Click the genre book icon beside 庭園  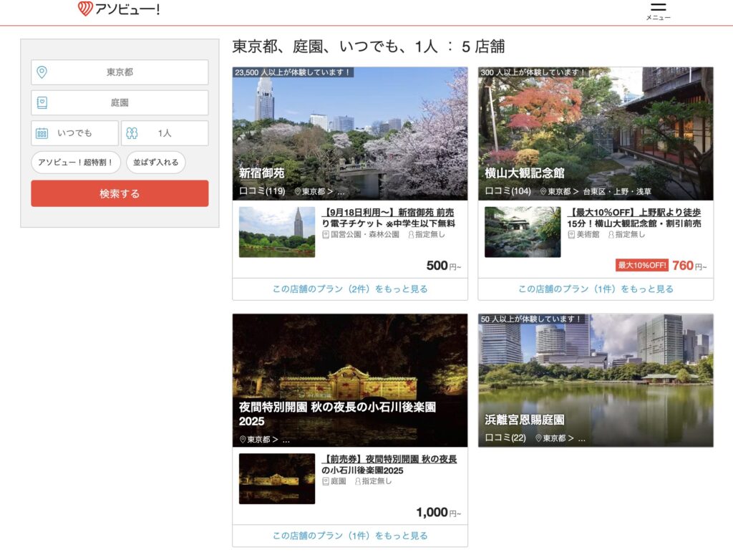[x=42, y=103]
